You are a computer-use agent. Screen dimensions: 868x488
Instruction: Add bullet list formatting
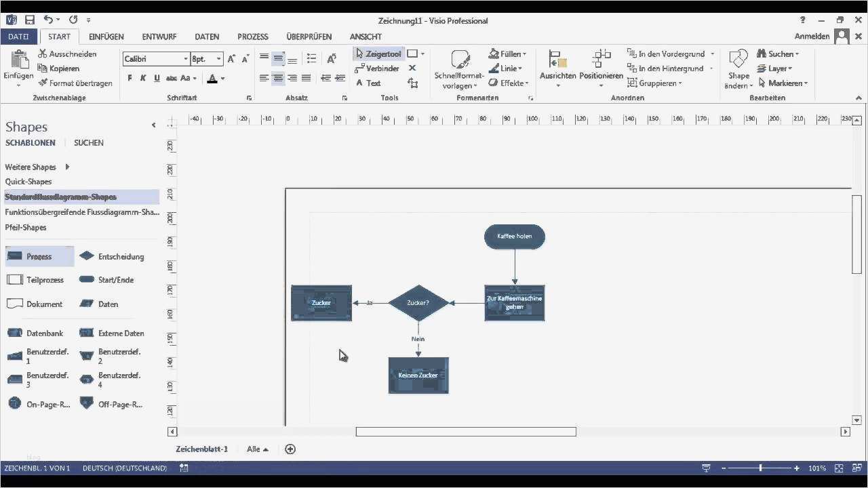(x=311, y=59)
